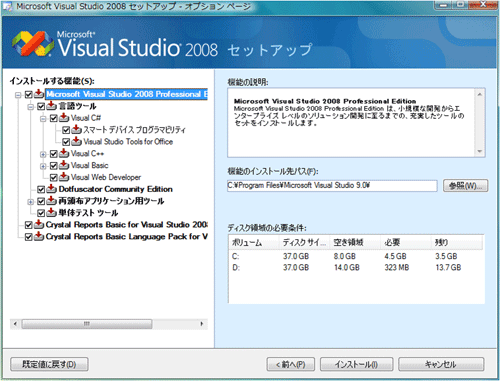Uncheck the Visual C# checkbox
The image size is (500, 381).
pyautogui.click(x=54, y=118)
